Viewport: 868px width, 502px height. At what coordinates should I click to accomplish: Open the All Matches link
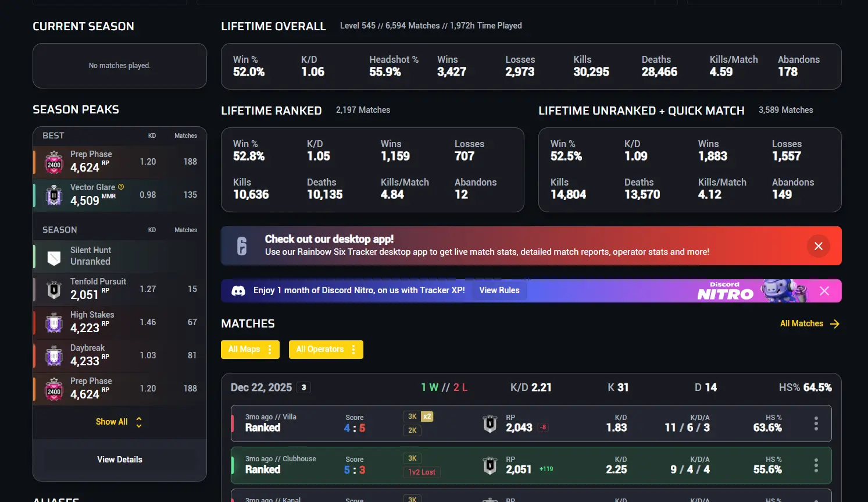802,323
